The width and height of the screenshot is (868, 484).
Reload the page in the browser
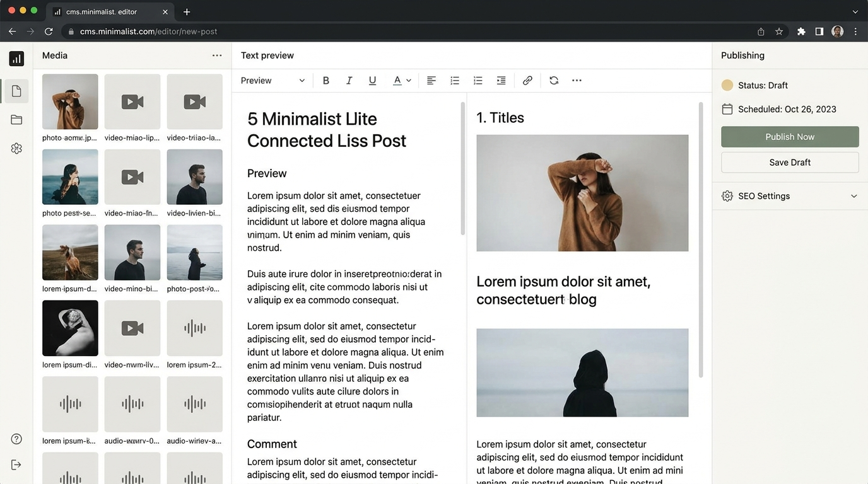(x=49, y=32)
